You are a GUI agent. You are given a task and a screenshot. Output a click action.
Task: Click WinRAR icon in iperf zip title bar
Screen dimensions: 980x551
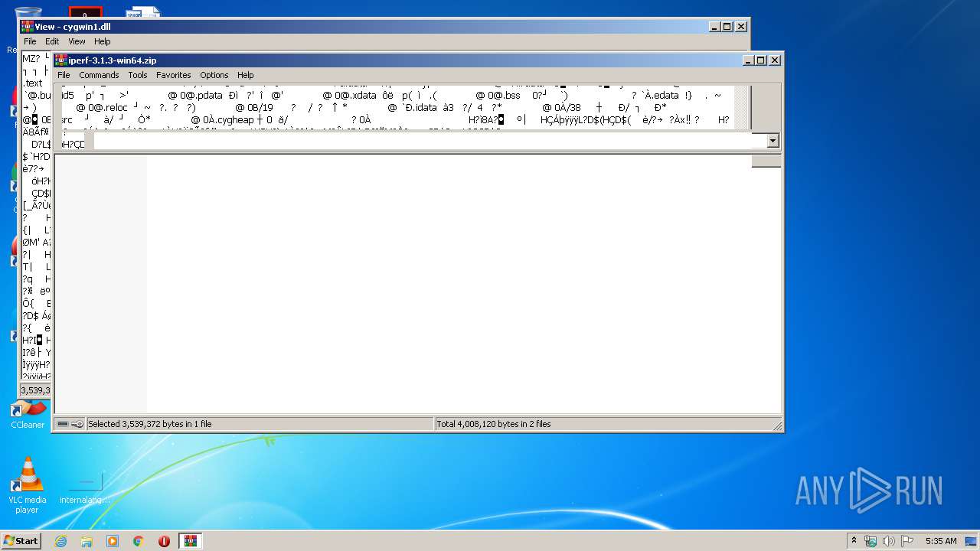(x=61, y=60)
